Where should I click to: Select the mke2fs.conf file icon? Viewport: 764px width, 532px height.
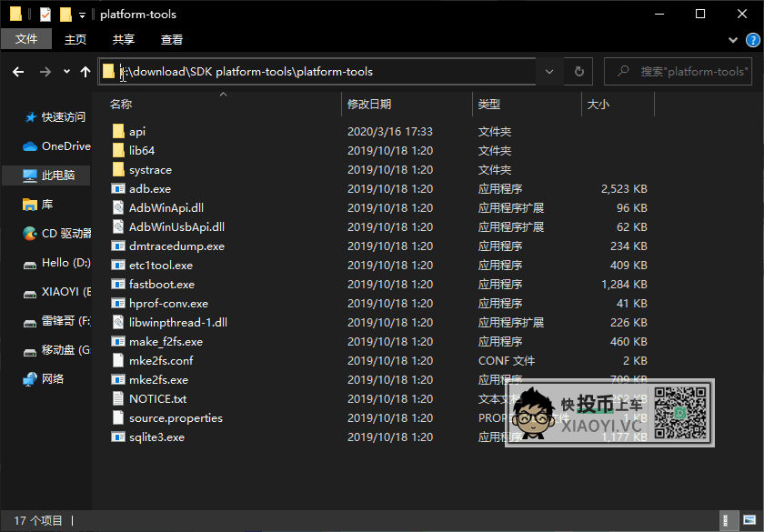pyautogui.click(x=118, y=360)
